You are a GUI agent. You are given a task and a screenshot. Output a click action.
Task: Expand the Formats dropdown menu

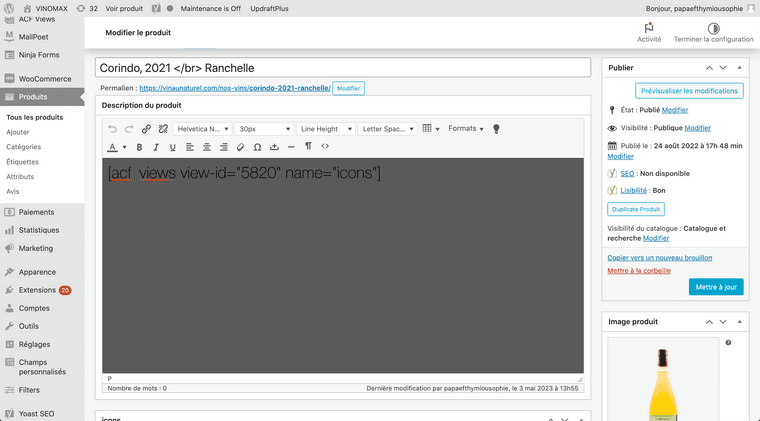[x=465, y=129]
